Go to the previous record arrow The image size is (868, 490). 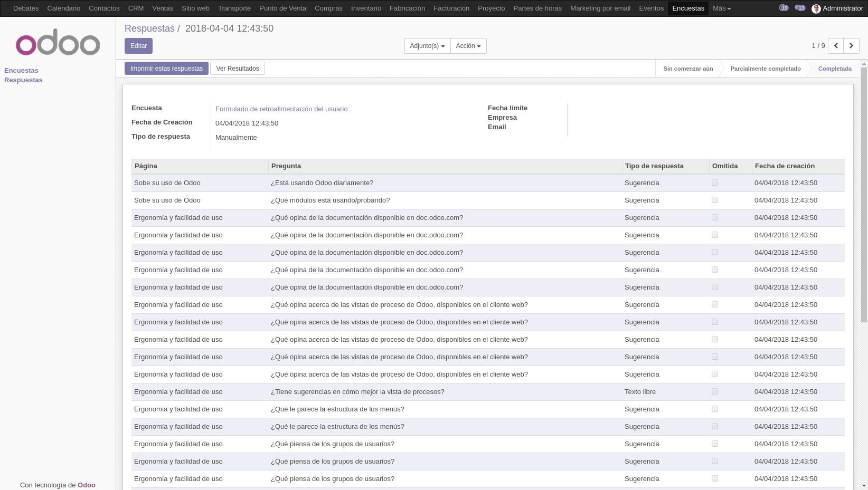point(836,46)
